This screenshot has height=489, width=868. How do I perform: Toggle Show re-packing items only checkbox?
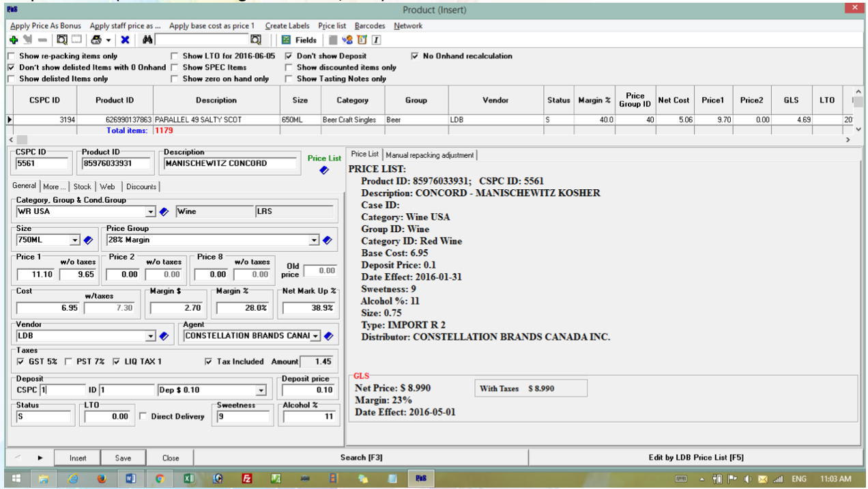tap(11, 56)
